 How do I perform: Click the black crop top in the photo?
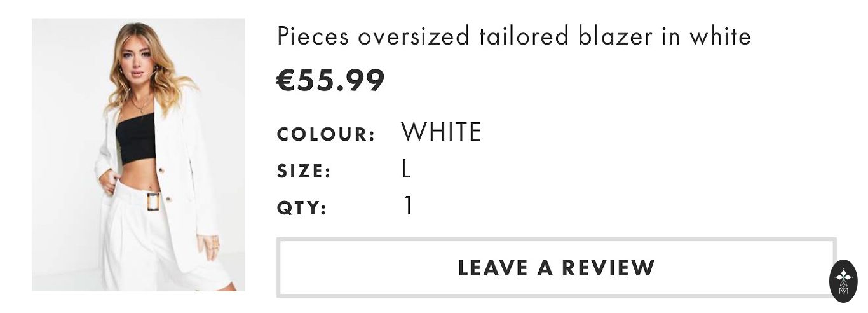pyautogui.click(x=135, y=139)
